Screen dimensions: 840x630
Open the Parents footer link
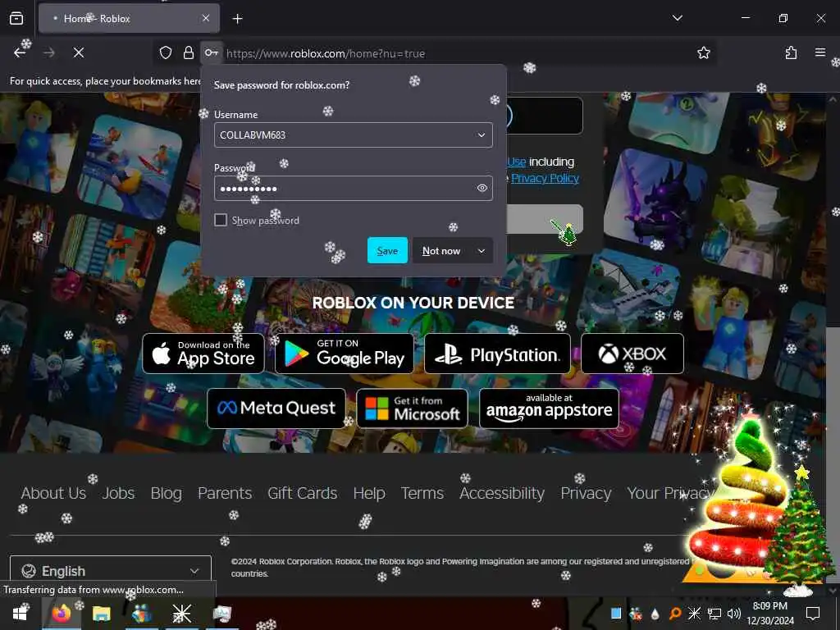tap(225, 493)
